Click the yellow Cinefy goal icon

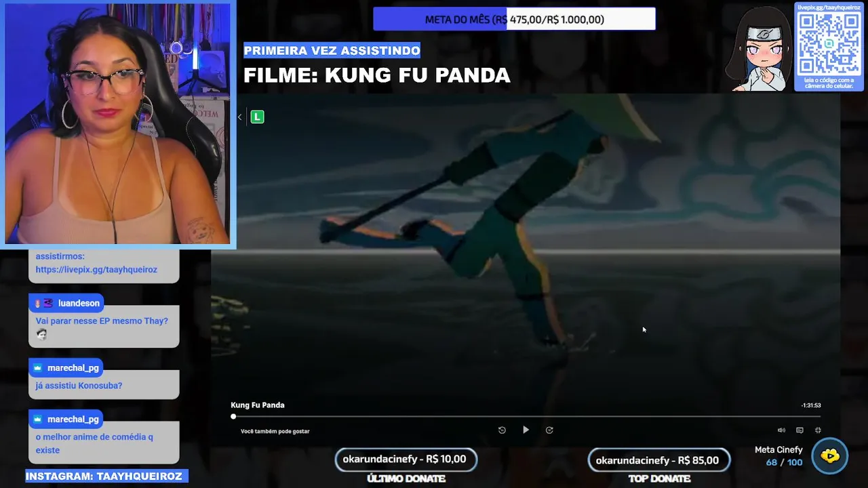pyautogui.click(x=829, y=455)
